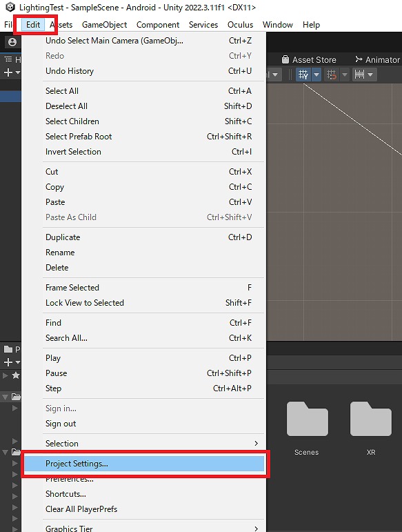
Task: Click the Unity logo in title bar
Action: (x=10, y=7)
